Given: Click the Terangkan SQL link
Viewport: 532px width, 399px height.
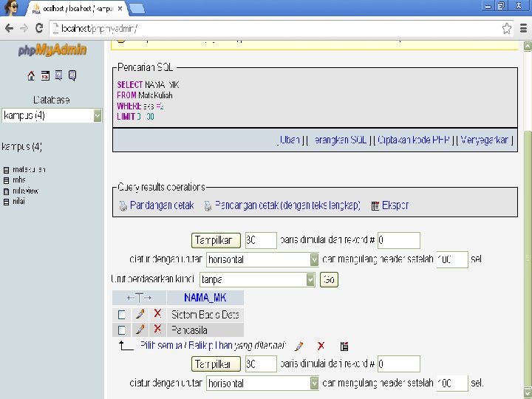Looking at the screenshot, I should tap(341, 140).
